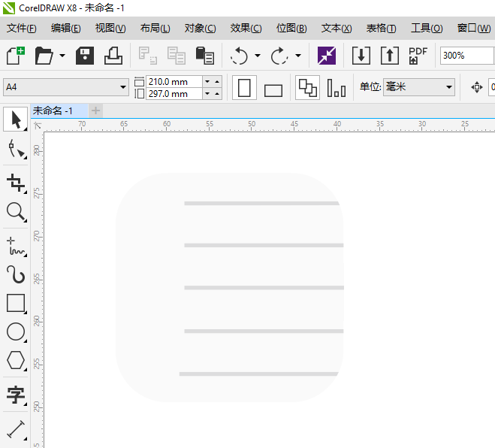Open the 文本 menu
495x448 pixels.
336,29
